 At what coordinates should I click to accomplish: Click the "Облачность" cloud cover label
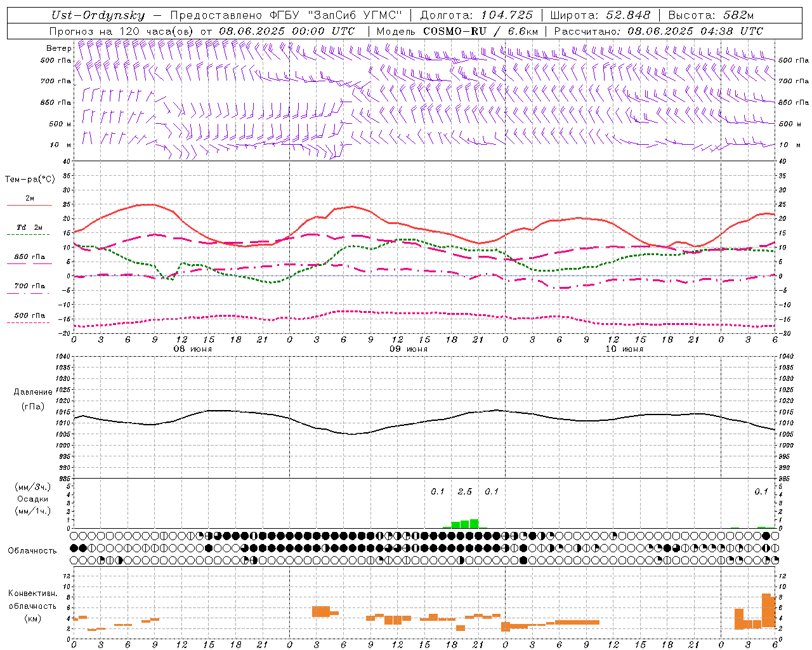coord(32,550)
